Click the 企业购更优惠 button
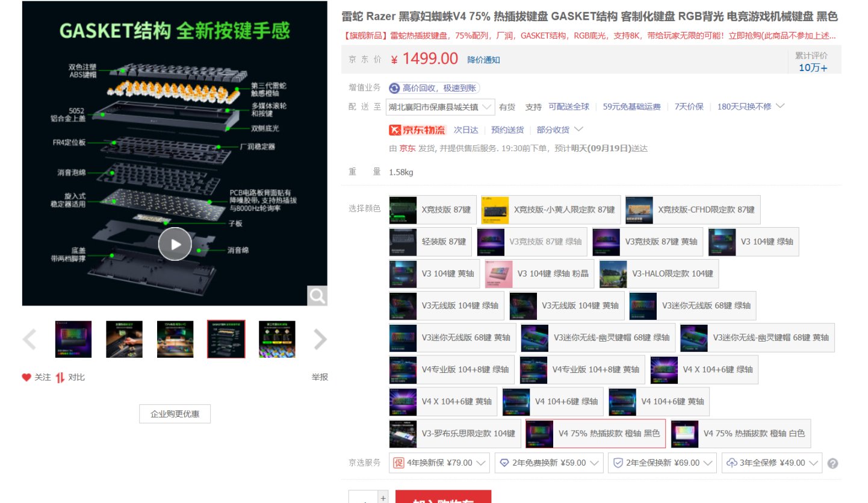This screenshot has height=503, width=868. [175, 414]
